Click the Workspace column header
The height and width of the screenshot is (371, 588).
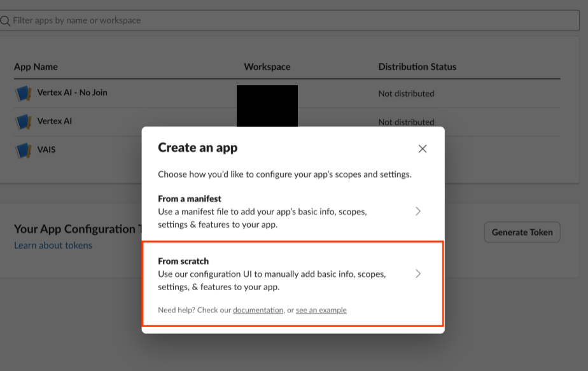(267, 67)
